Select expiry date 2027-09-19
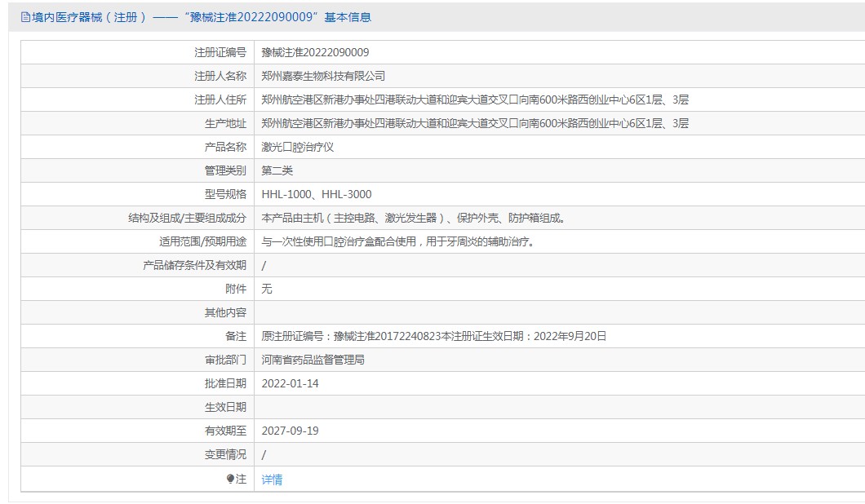 [291, 431]
